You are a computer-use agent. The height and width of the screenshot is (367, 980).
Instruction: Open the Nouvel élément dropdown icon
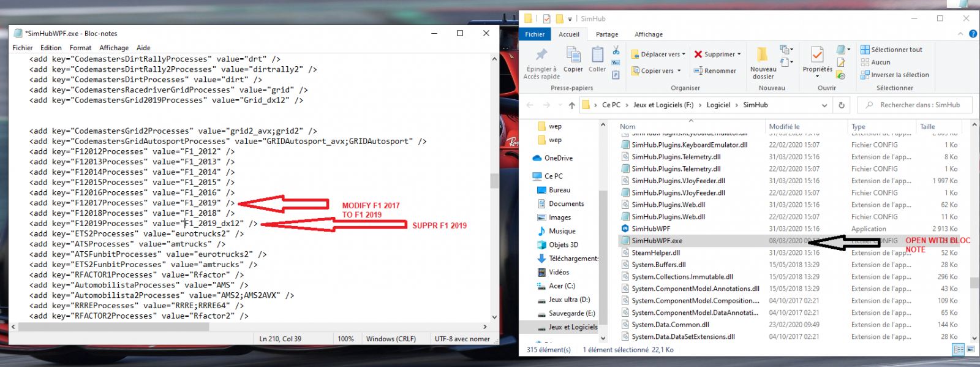[786, 50]
